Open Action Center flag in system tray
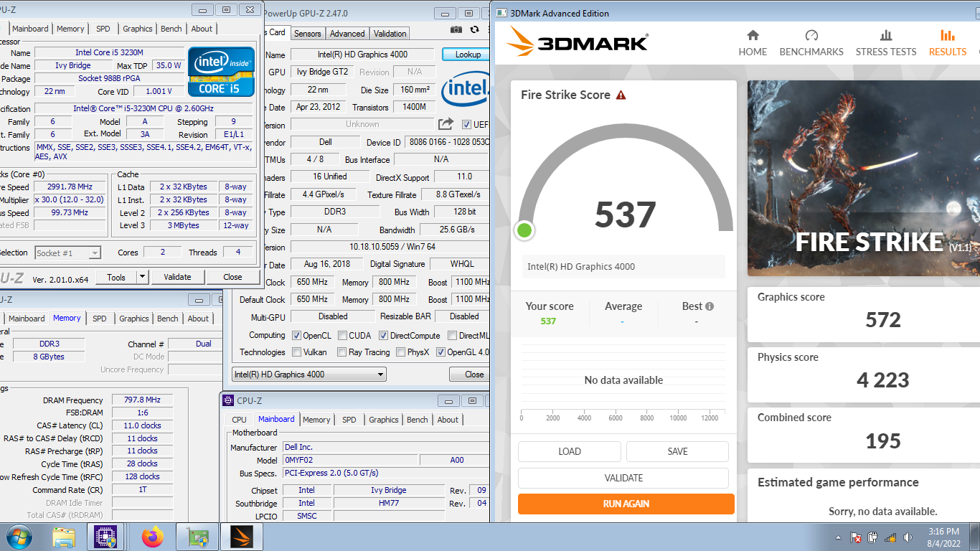This screenshot has width=980, height=551. click(x=856, y=537)
